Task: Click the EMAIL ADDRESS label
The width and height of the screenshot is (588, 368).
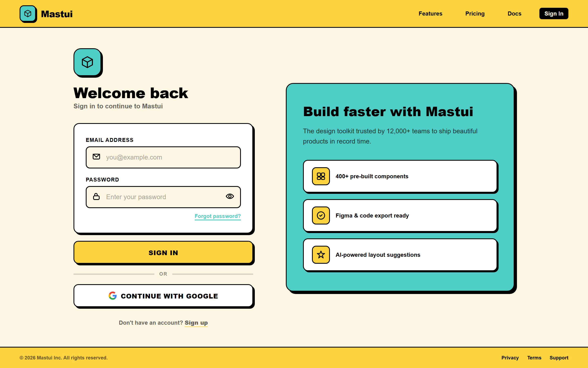Action: 110,140
